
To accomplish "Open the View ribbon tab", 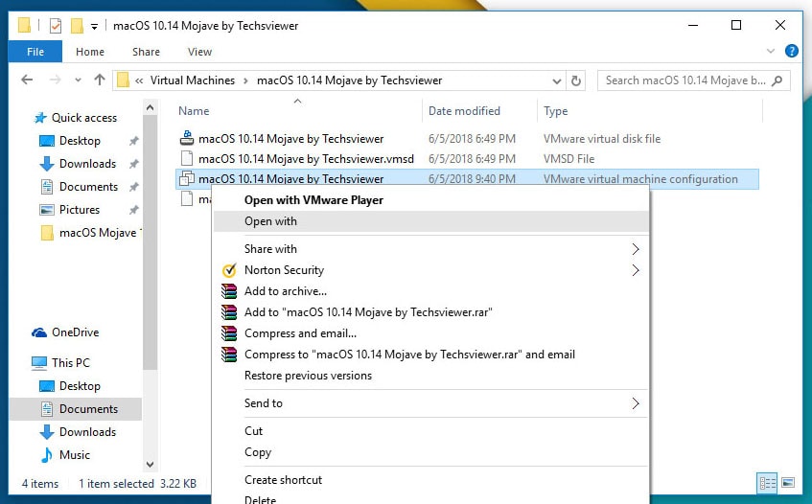I will click(x=199, y=52).
